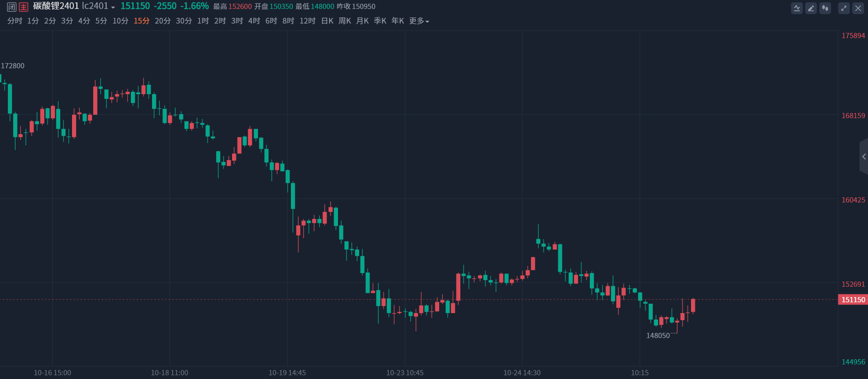Screen dimensions: 868x379
Task: Close the chart panel
Action: 858,8
